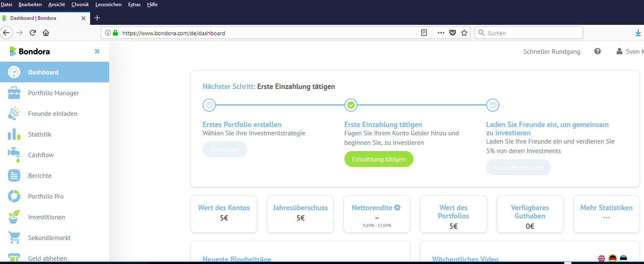This screenshot has height=264, width=644.
Task: Click the Erstes Portfolio erstellen heading
Action: pyautogui.click(x=242, y=124)
